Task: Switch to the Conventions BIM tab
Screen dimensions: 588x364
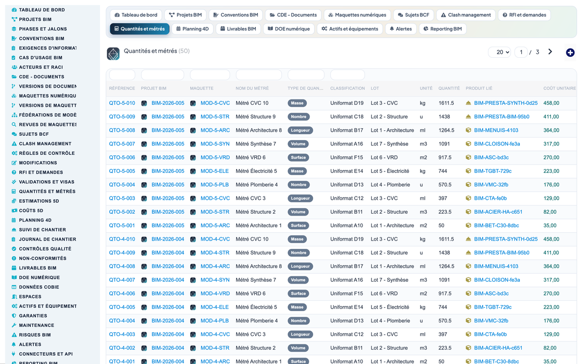Action: 236,15
